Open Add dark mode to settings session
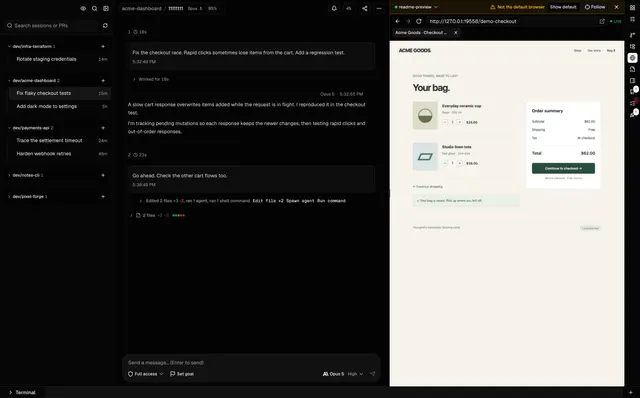 point(59,107)
